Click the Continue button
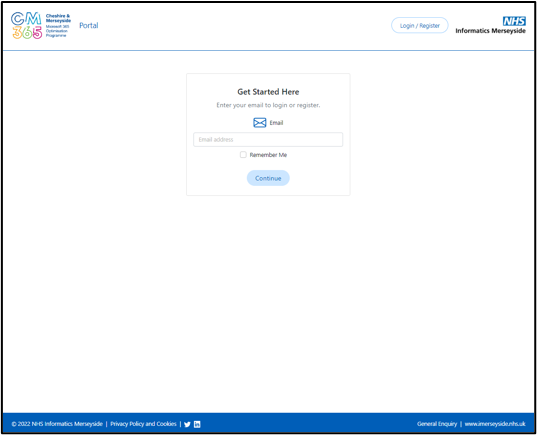Image resolution: width=537 pixels, height=435 pixels. 268,178
